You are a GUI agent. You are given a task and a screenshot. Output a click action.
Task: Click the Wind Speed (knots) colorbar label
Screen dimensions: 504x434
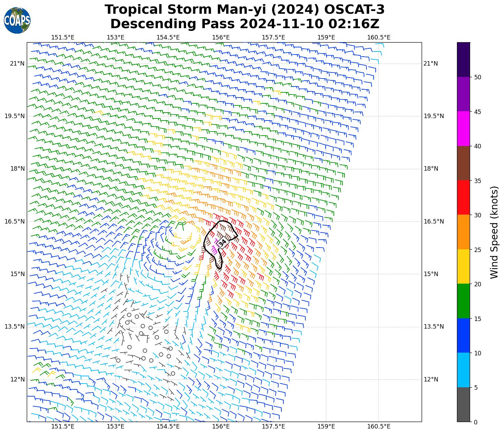494,232
